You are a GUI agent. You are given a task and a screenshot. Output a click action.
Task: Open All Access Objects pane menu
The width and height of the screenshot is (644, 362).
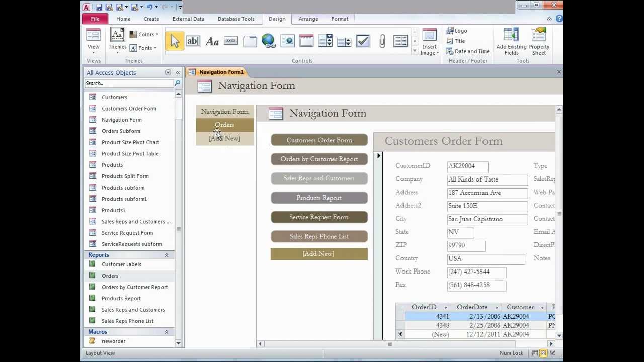coord(168,72)
